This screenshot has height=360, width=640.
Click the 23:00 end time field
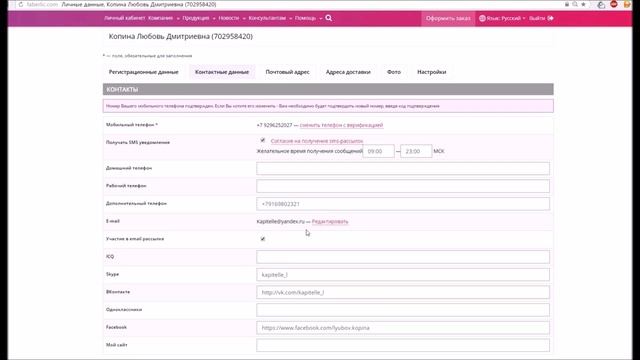(416, 151)
